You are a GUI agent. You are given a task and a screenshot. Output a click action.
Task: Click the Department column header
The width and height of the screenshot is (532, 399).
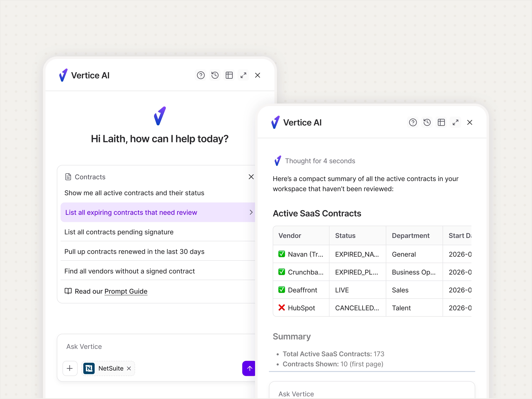[414, 235]
